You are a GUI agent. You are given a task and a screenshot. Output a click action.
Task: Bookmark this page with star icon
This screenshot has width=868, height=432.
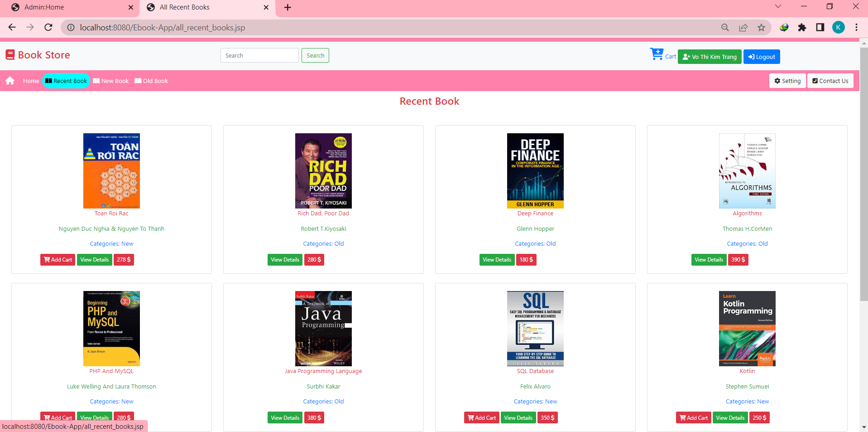pos(761,28)
